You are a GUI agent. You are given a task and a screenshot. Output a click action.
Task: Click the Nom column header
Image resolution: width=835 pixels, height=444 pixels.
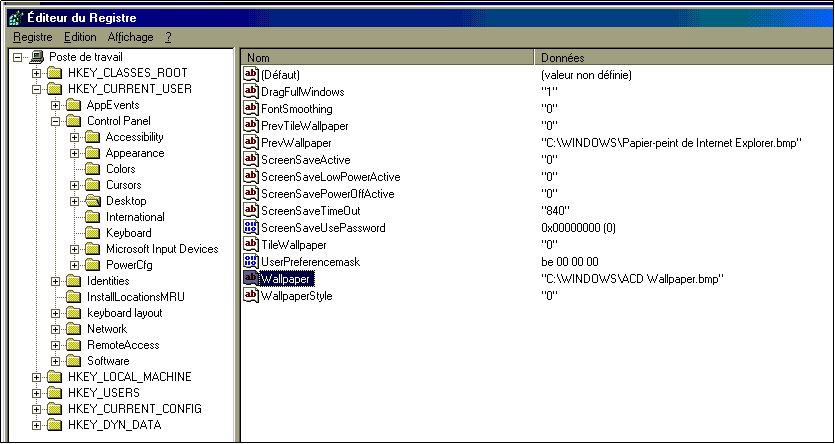(x=388, y=58)
